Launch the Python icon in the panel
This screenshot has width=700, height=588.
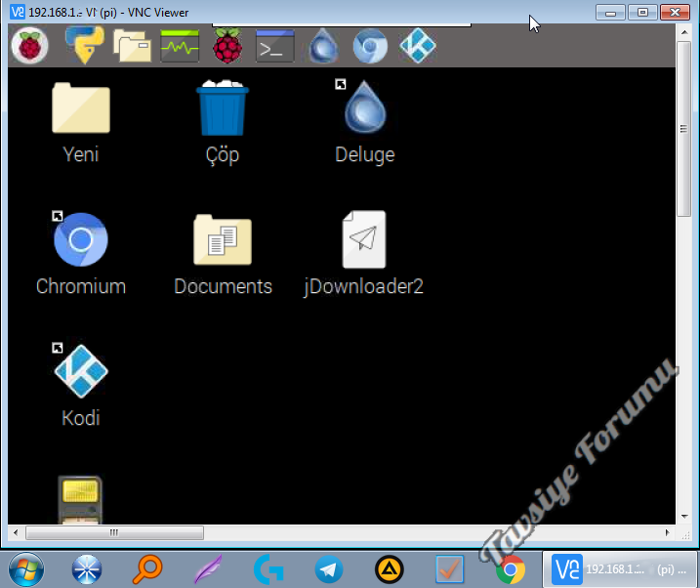85,44
